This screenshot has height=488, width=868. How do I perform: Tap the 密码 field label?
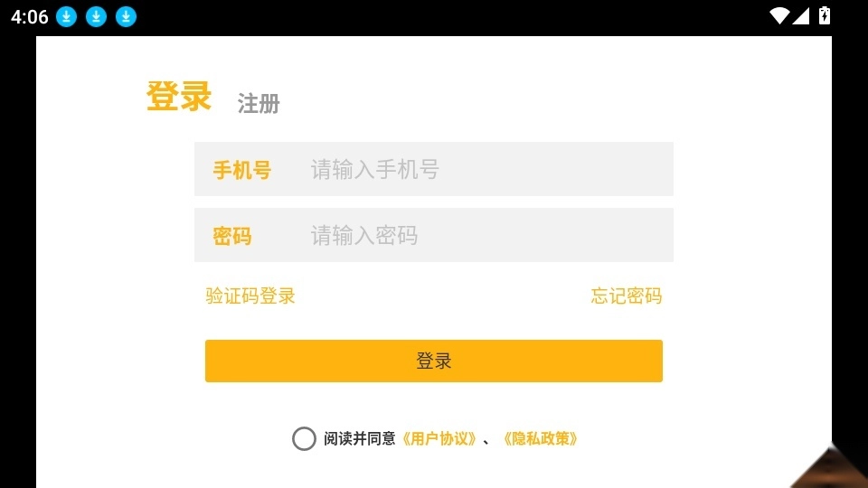pos(231,237)
